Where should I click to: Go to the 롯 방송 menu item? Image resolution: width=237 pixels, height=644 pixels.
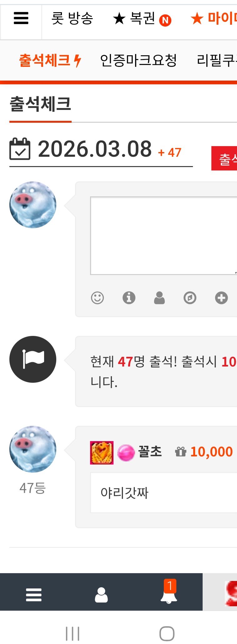point(72,18)
